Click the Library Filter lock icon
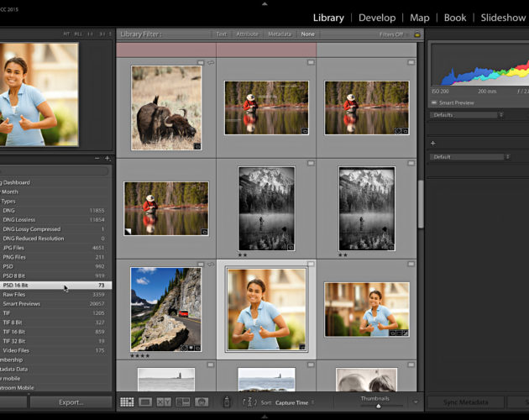The height and width of the screenshot is (420, 529). pos(417,34)
